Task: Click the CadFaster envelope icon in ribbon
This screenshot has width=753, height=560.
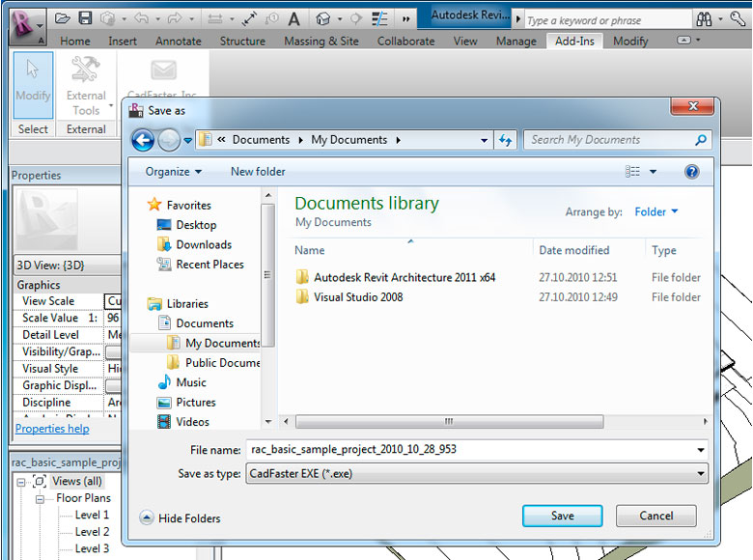Action: (163, 70)
